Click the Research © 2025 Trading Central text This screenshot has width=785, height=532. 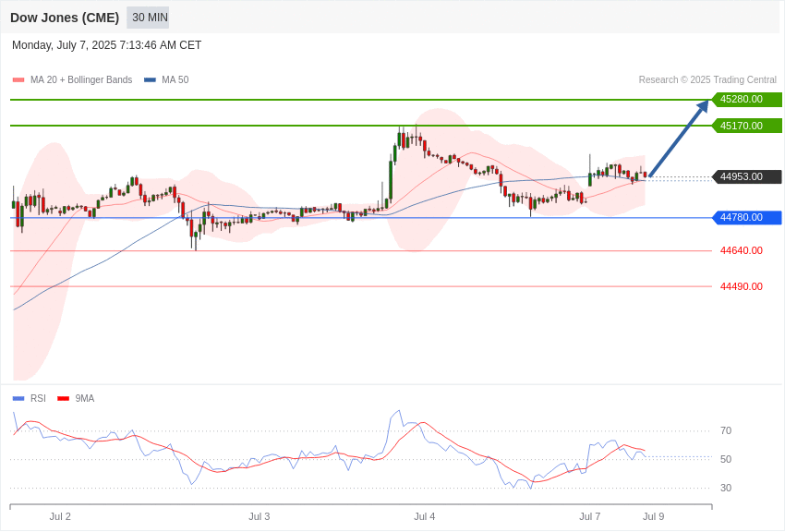coord(707,80)
